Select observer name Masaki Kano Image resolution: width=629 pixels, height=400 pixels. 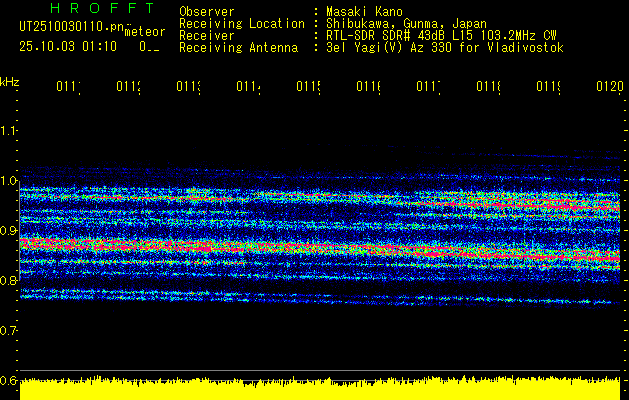click(x=364, y=11)
